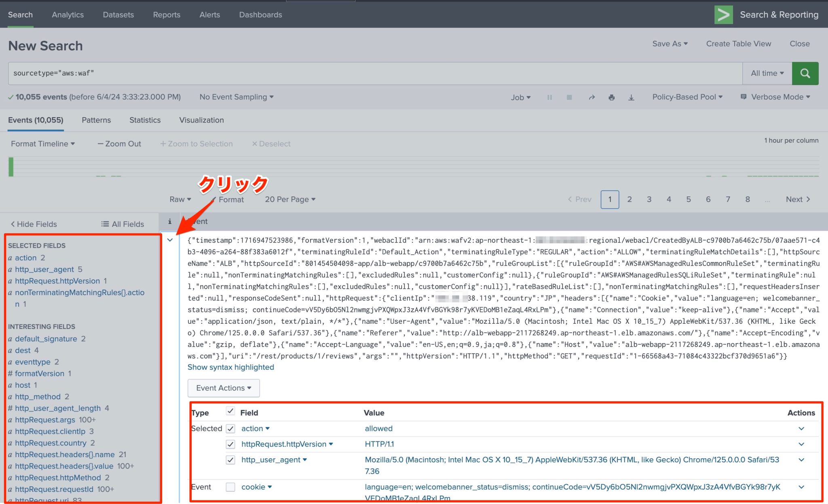Viewport: 828px width, 504px height.
Task: Stop the search job
Action: coord(569,97)
